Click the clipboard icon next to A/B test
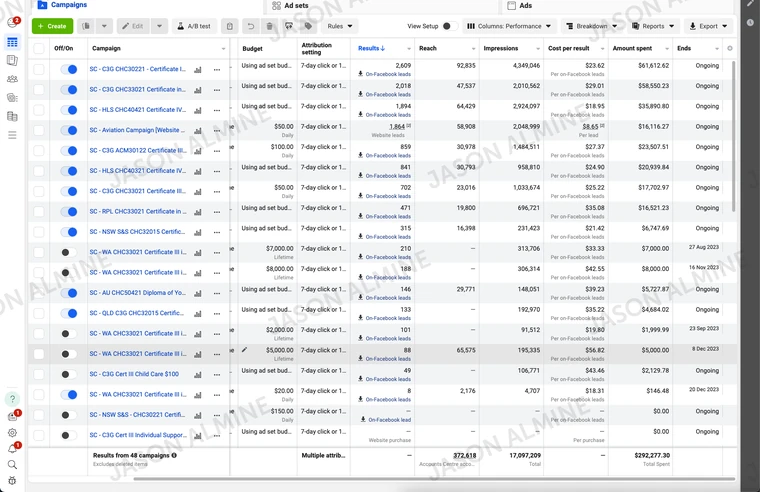760x492 pixels. point(230,26)
